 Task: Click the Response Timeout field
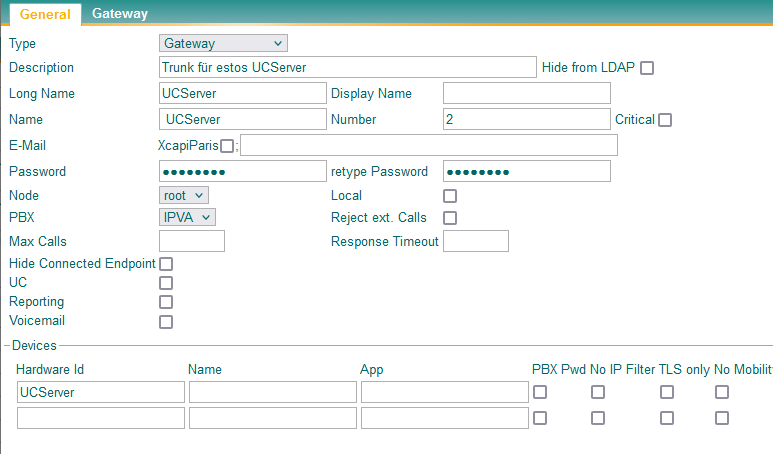[x=476, y=241]
